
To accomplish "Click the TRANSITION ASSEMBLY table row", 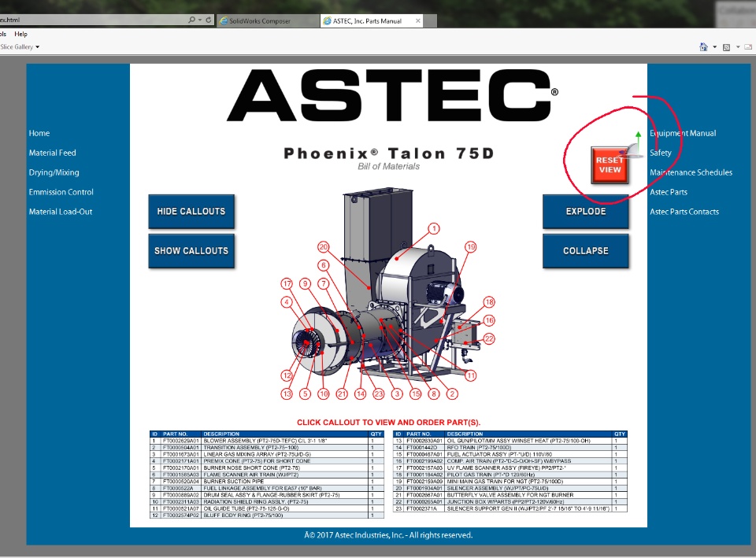I will [x=267, y=448].
